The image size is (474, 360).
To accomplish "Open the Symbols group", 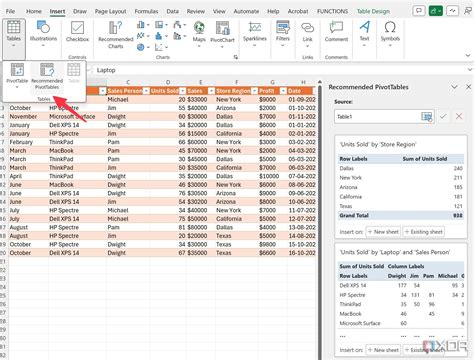I will pos(390,33).
